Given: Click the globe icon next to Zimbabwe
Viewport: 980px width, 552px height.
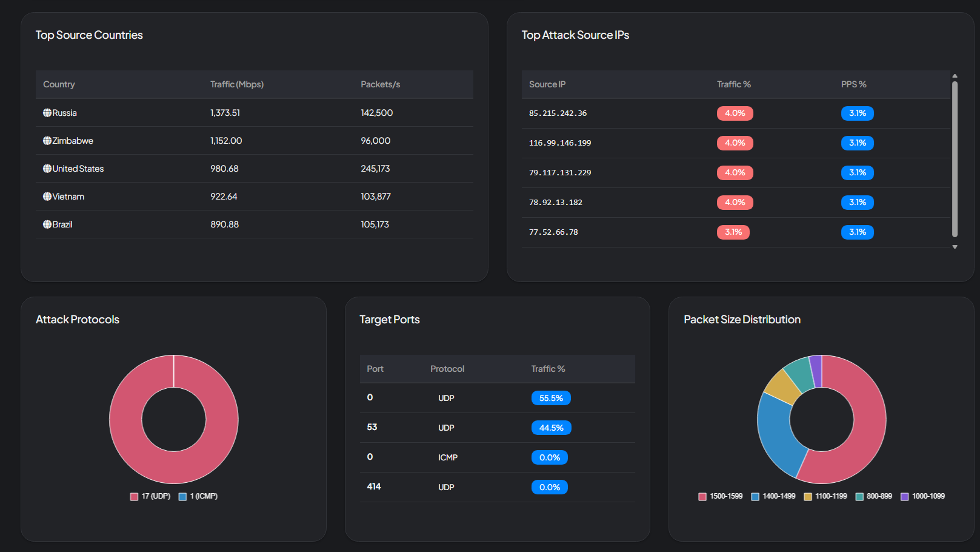Looking at the screenshot, I should coord(47,141).
